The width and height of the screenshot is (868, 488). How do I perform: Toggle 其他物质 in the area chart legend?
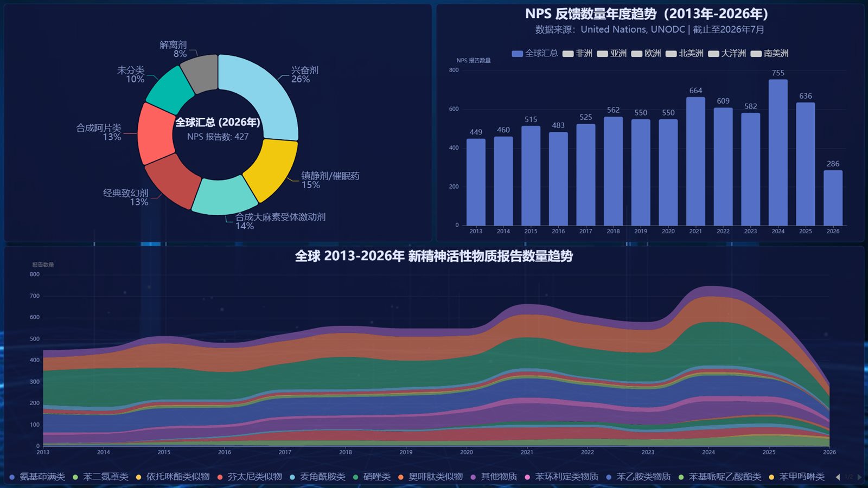(494, 477)
